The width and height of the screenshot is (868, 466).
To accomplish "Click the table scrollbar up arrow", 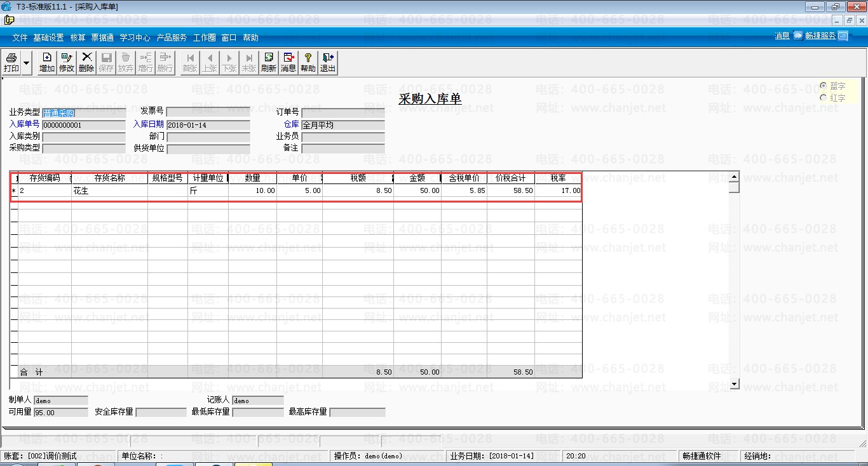I will point(735,177).
